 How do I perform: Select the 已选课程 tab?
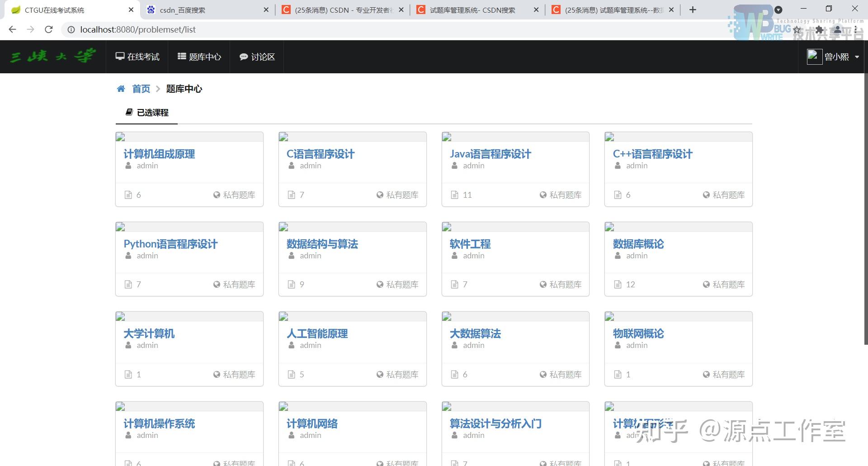(147, 112)
